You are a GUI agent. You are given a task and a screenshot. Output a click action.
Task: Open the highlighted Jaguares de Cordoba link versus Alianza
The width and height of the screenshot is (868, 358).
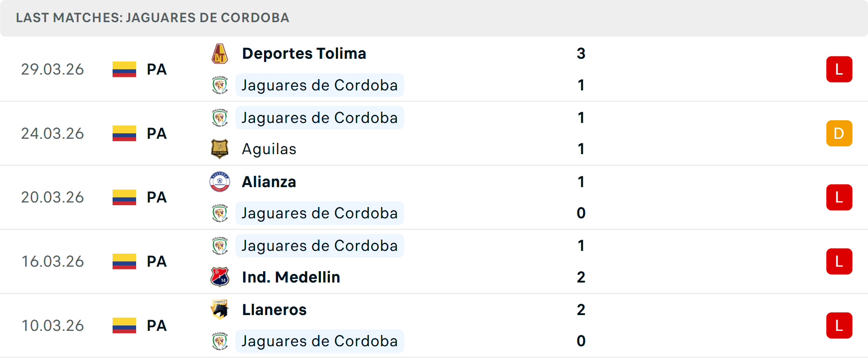point(320,213)
